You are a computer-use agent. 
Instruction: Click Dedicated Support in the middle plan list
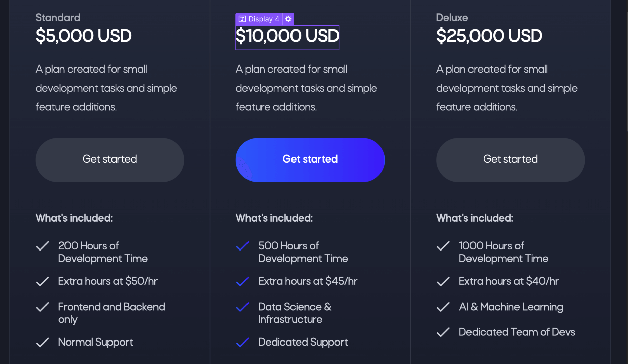point(303,342)
